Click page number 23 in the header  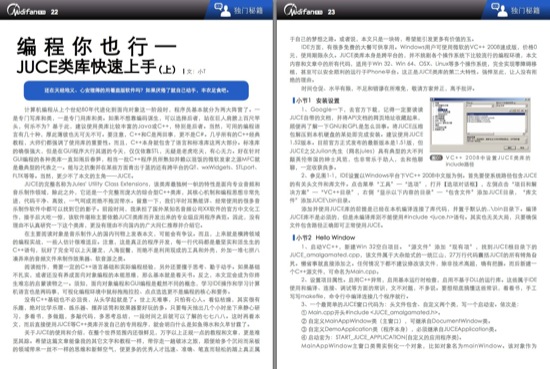(331, 12)
